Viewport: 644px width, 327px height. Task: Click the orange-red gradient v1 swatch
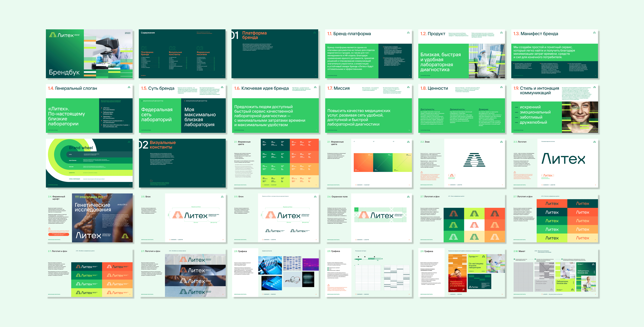coord(363,162)
